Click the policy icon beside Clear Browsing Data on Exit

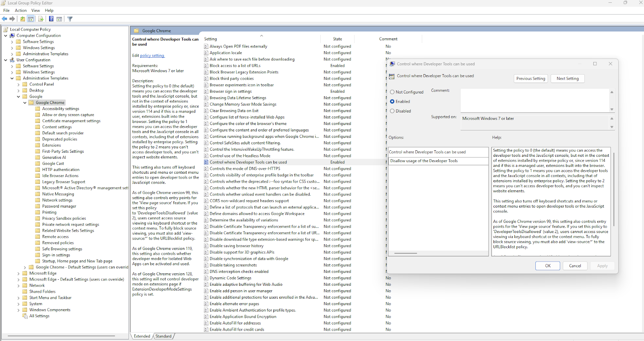[x=206, y=111]
